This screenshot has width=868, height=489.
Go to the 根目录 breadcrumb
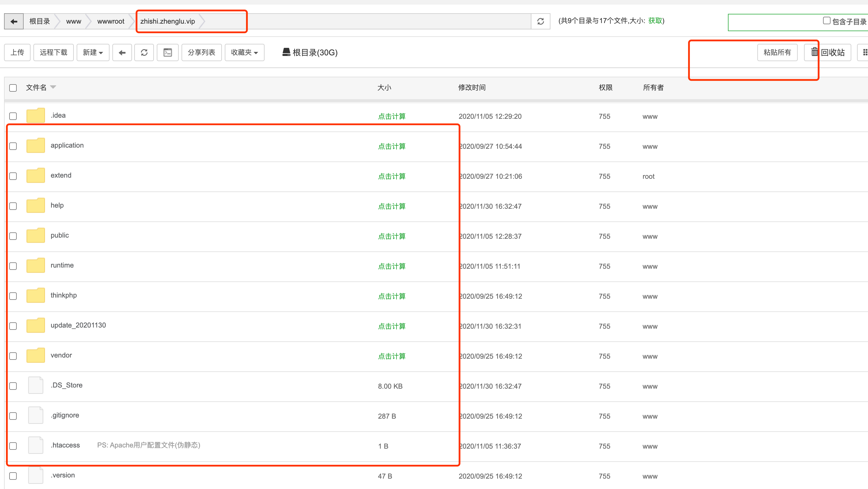(39, 21)
